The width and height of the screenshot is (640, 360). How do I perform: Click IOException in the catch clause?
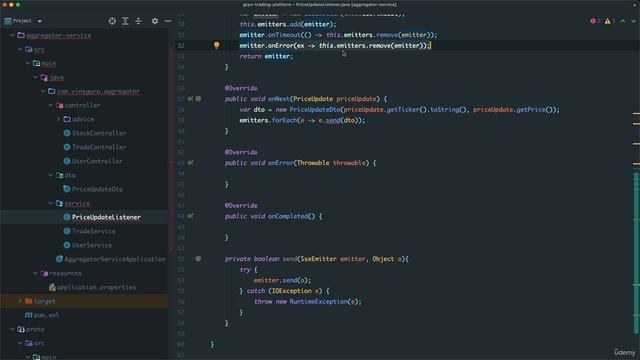[292, 291]
